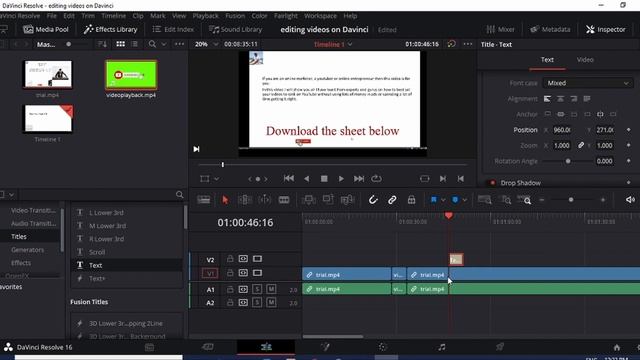
Task: Open the Edit page icon at bottom
Action: point(266,347)
